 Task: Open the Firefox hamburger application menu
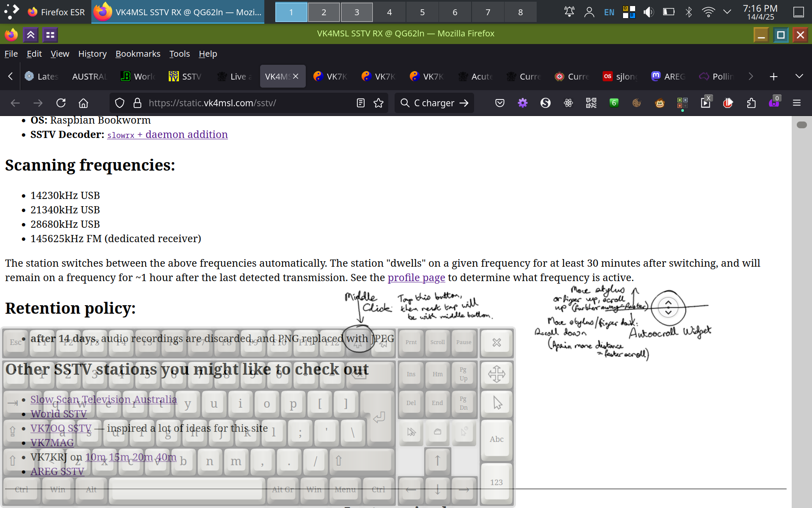pyautogui.click(x=797, y=103)
